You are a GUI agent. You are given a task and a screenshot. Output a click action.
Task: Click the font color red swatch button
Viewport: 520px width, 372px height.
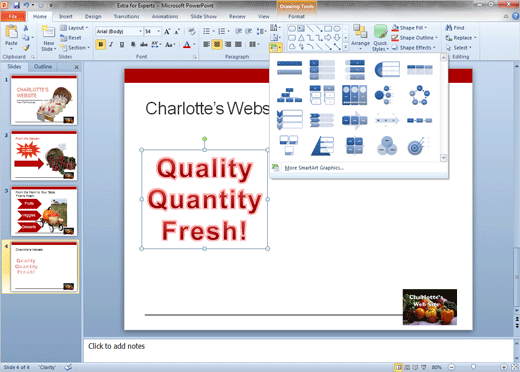coord(187,44)
